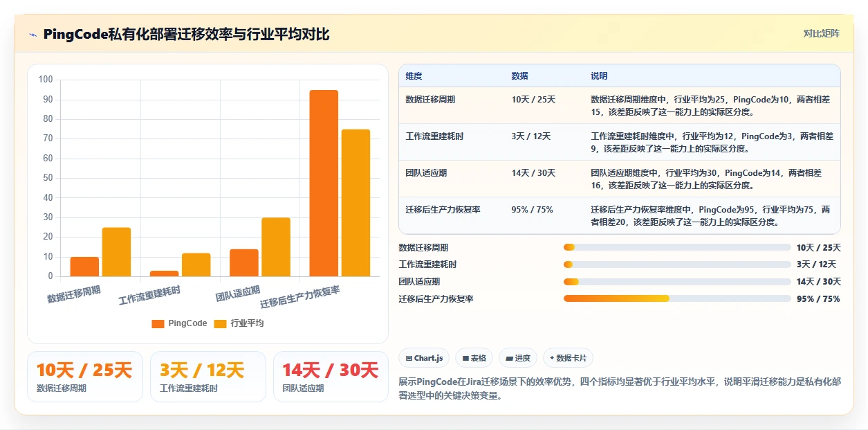Click the 数据迁移周期 progress bar
Image resolution: width=868 pixels, height=430 pixels.
coord(677,247)
